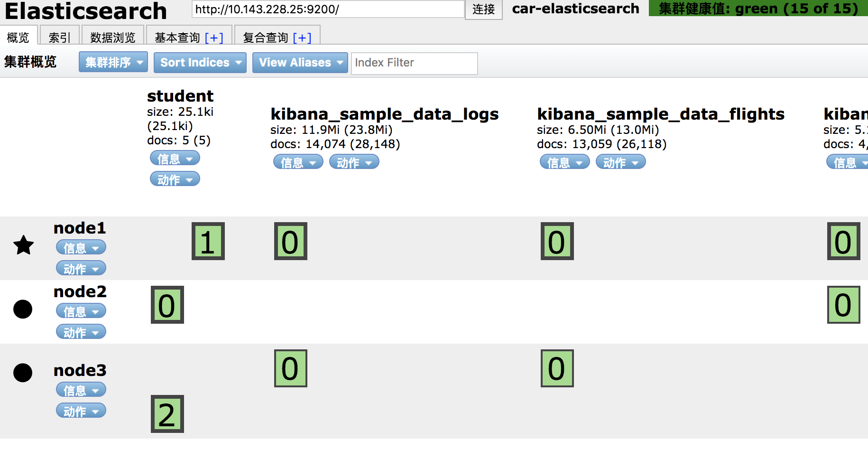Select student shard 1 on node1

[208, 241]
